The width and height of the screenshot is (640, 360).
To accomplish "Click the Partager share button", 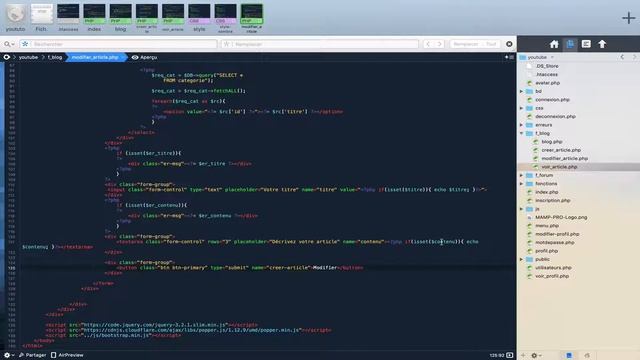I will click(33, 355).
